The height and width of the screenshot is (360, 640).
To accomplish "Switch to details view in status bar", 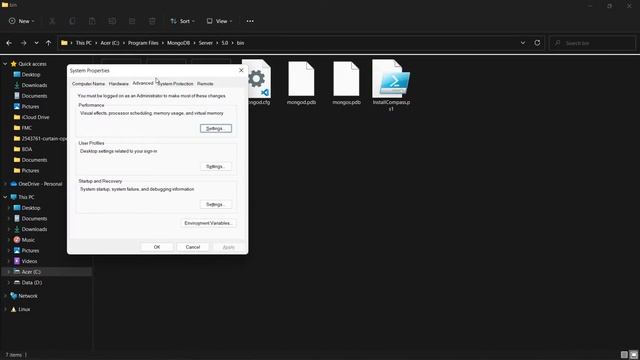I will click(624, 355).
